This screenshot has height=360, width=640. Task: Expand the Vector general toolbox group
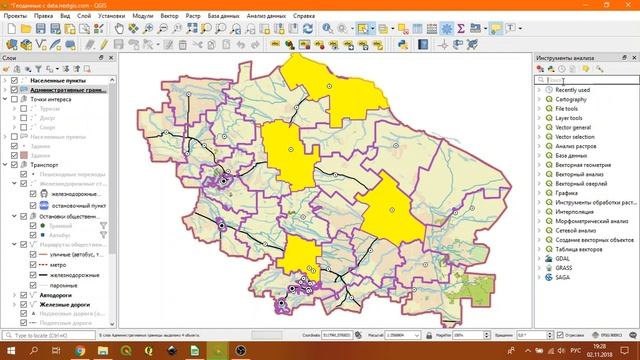point(539,127)
